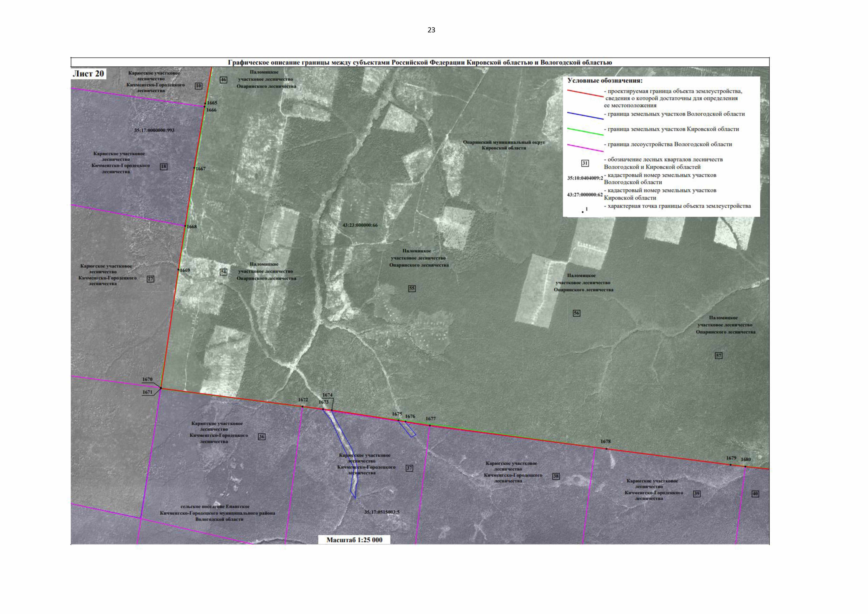Click quarter box number 46 near top
868x614 pixels.
[224, 79]
